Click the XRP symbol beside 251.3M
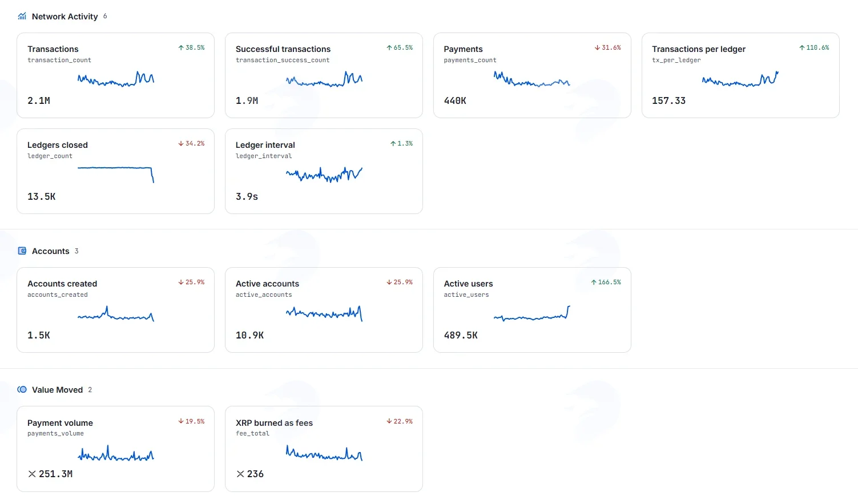Viewport: 858px width, 504px height. pyautogui.click(x=32, y=474)
